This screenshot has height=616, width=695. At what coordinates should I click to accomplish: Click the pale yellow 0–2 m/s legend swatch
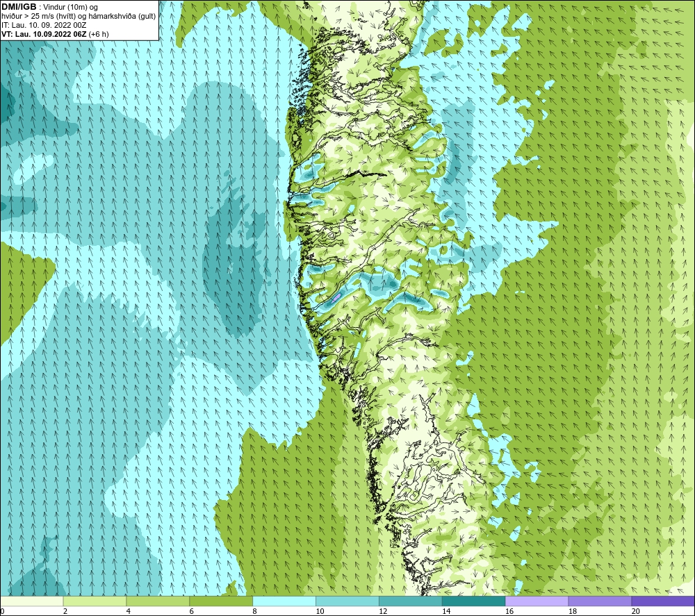32,601
